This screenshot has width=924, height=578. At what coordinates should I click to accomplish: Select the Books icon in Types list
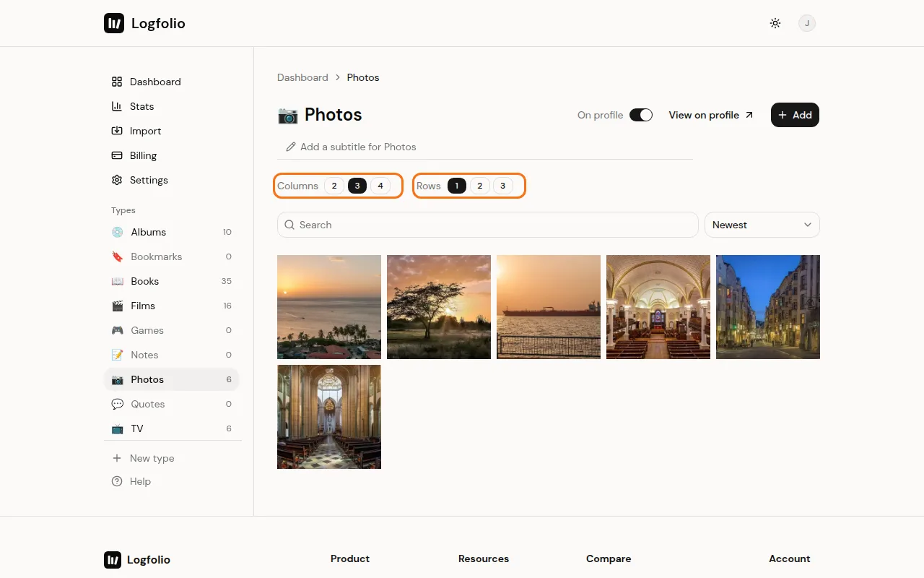pos(117,281)
